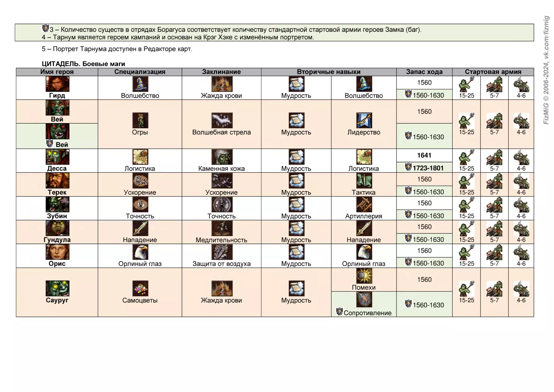
Task: Click Гирд's hero portrait
Action: [57, 84]
